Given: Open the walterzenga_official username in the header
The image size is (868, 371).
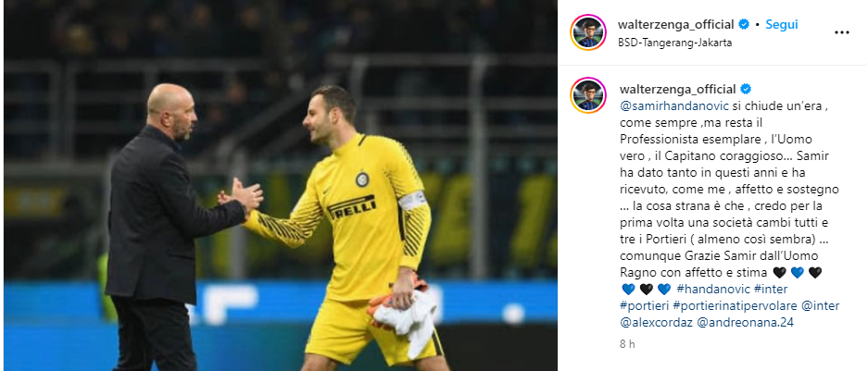Looking at the screenshot, I should [x=677, y=24].
